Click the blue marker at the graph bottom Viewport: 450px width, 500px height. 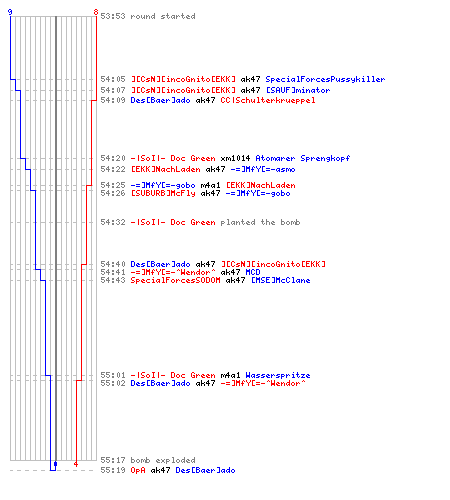[x=55, y=464]
